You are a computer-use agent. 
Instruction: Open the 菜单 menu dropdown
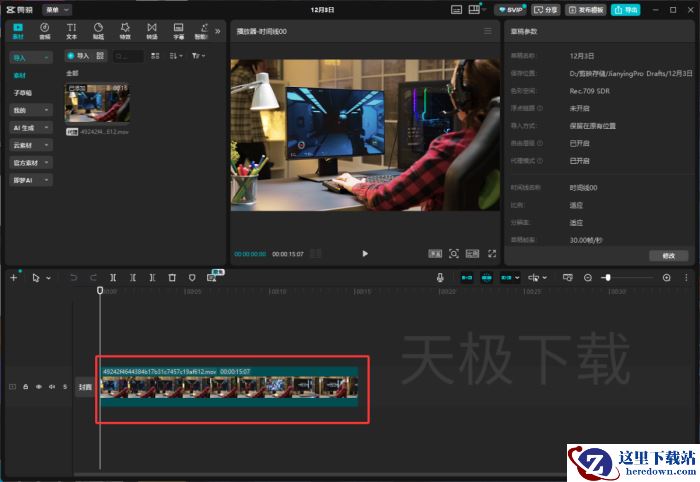57,9
